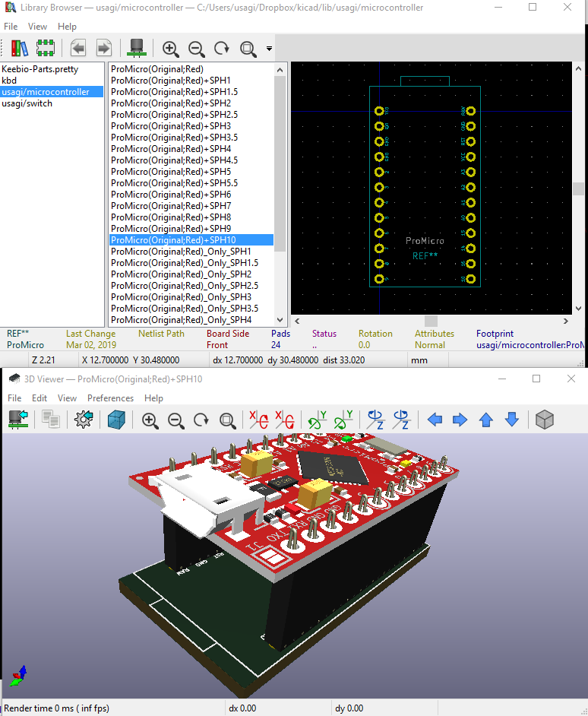
Task: Select ProMicro(Original;Red)+SPH10 footprint
Action: point(191,239)
